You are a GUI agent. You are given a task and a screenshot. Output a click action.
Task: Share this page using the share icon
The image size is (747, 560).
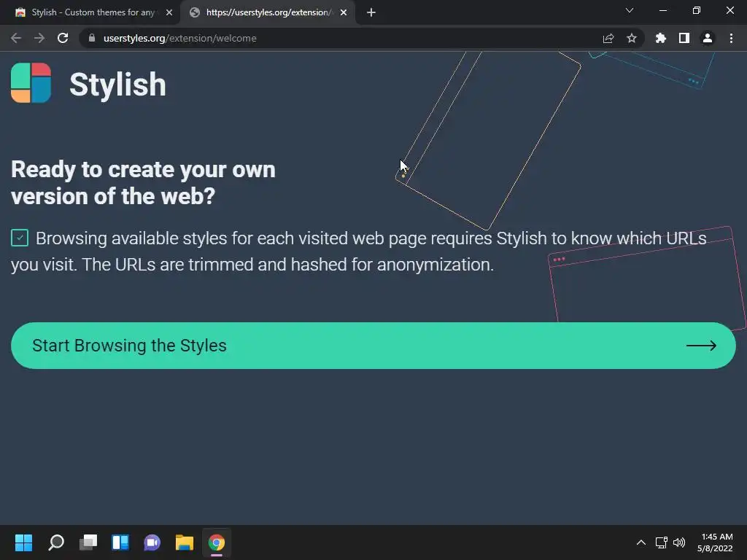point(608,38)
